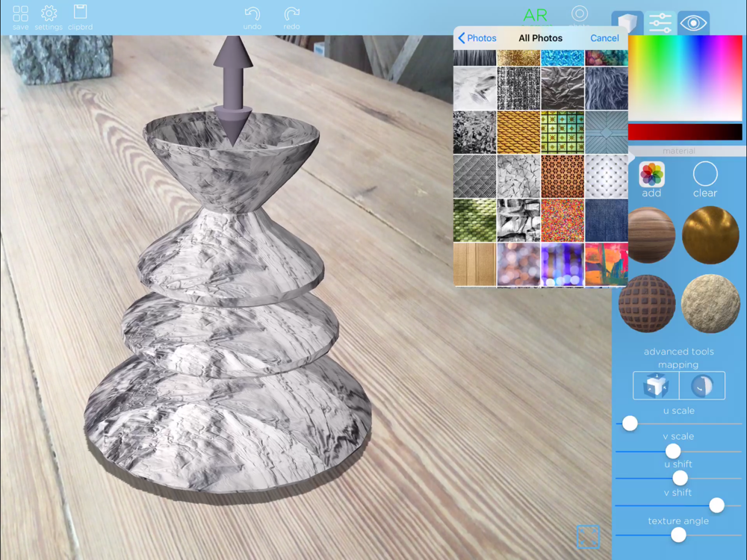The width and height of the screenshot is (747, 560).
Task: Apply the wood sphere material
Action: (651, 235)
